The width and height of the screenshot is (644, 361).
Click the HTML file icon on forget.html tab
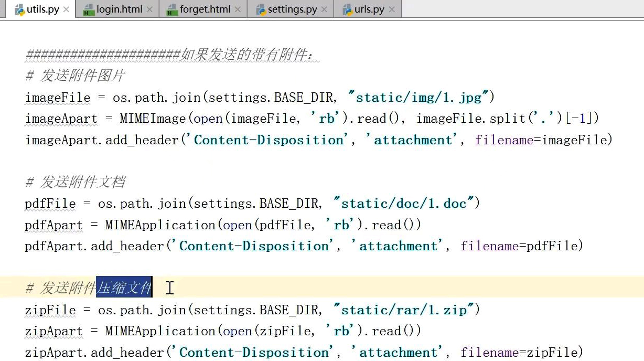coord(172,9)
